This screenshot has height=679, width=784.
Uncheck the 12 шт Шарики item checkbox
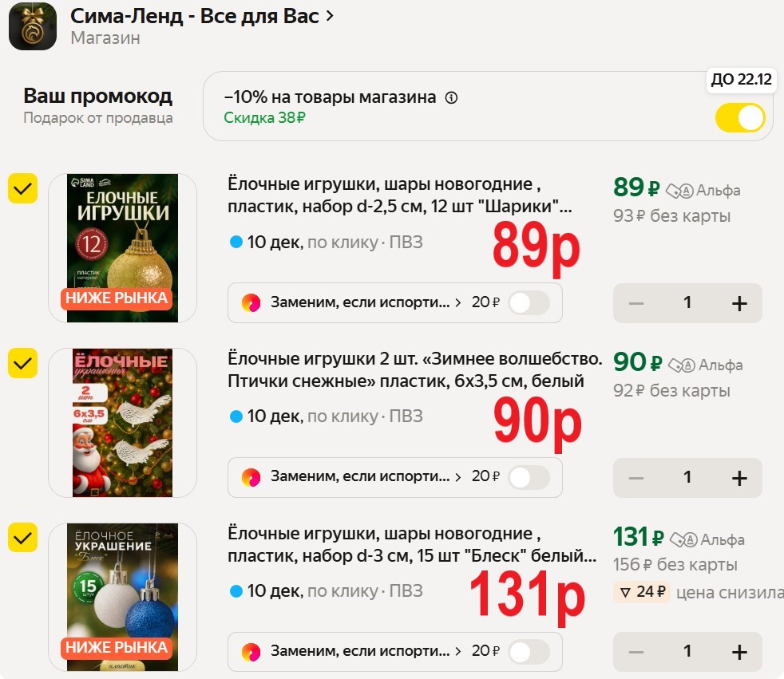(x=23, y=189)
